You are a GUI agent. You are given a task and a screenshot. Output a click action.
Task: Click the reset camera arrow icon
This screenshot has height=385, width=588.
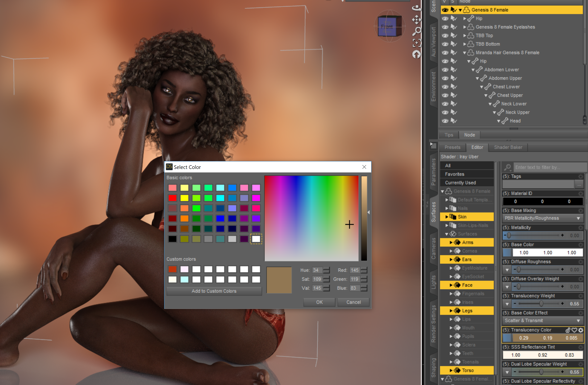[417, 54]
